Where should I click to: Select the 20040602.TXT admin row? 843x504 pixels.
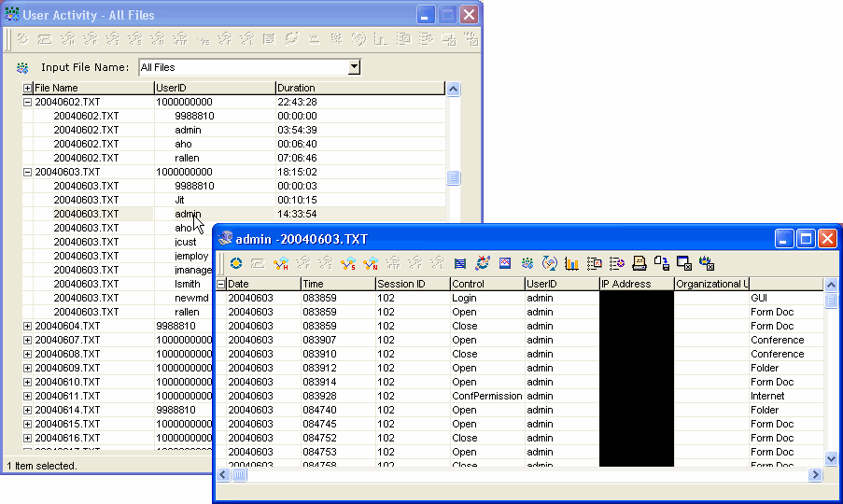[234, 130]
